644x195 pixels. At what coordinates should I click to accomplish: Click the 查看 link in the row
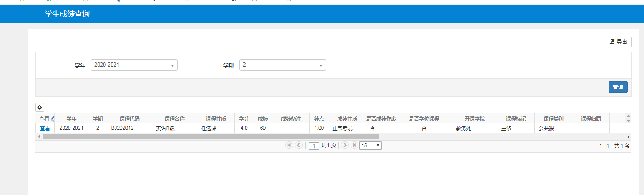45,128
